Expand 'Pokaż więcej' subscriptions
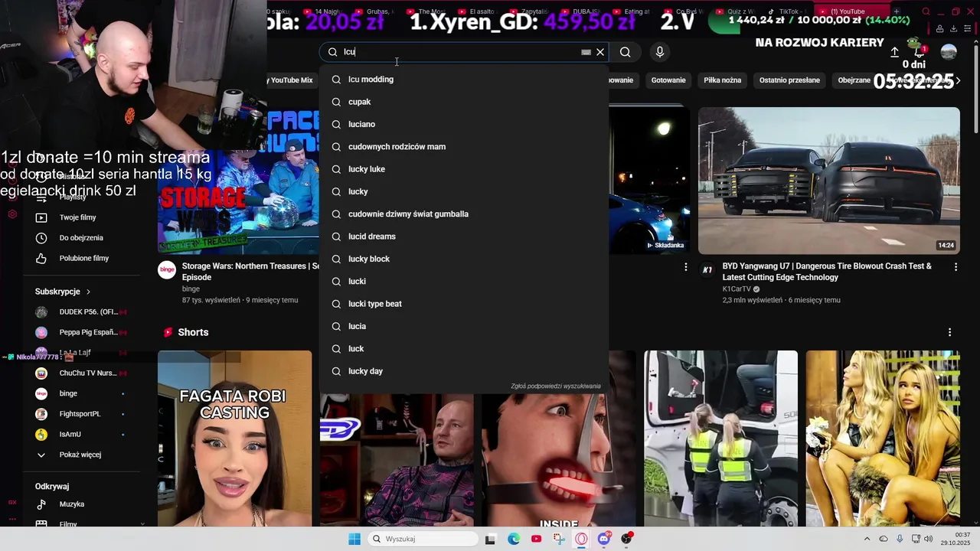Screen dimensions: 980x551 (80, 455)
